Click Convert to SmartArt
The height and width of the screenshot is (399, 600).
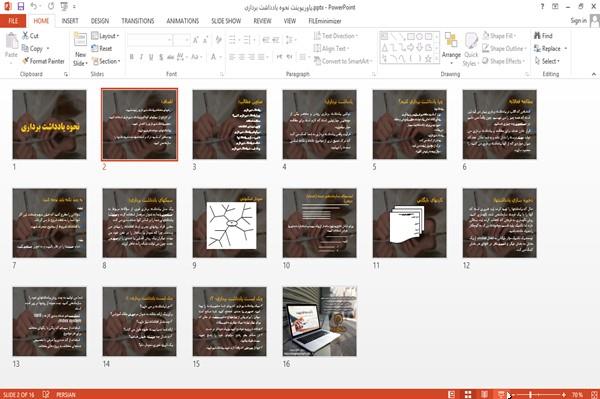pyautogui.click(x=342, y=61)
